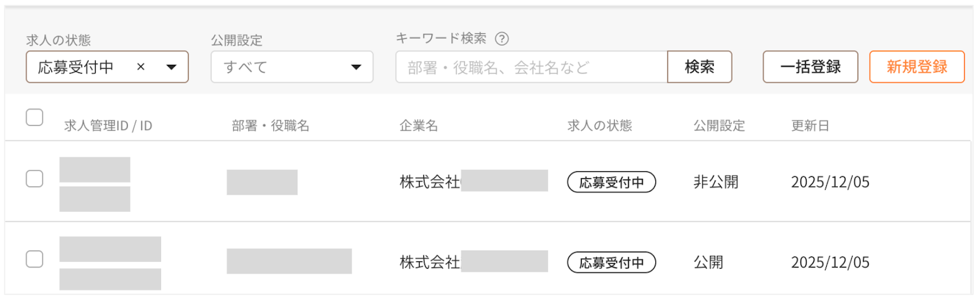
Task: Click the 応募受付中 status badge in second row
Action: pos(611,263)
